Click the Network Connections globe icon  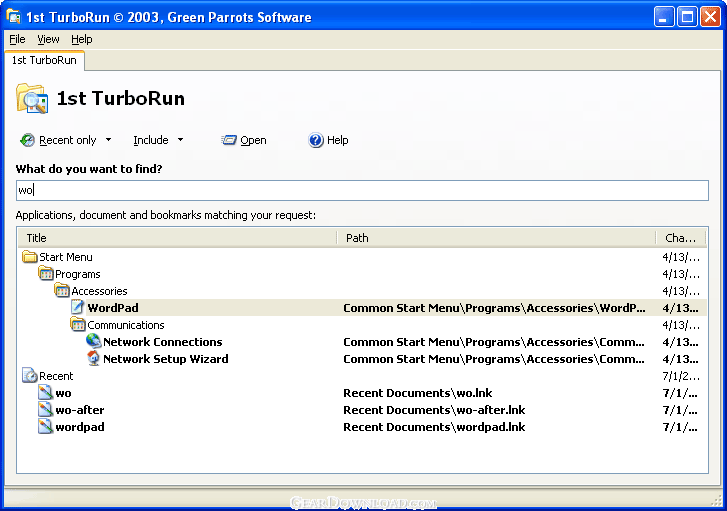click(94, 341)
